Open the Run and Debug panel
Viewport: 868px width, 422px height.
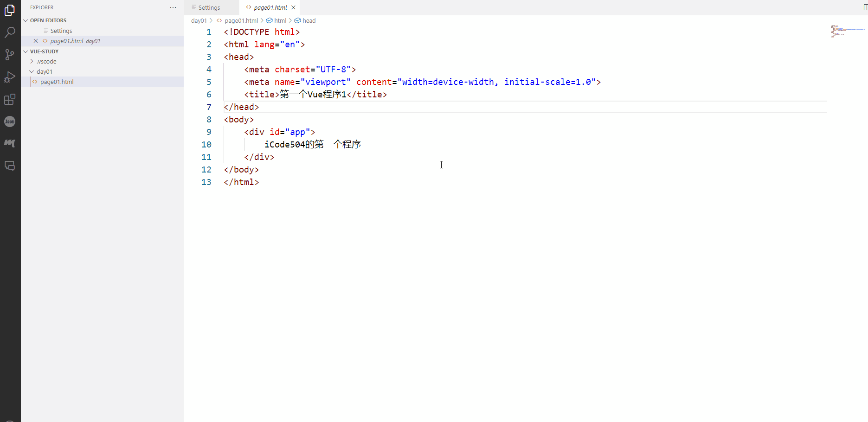tap(10, 77)
